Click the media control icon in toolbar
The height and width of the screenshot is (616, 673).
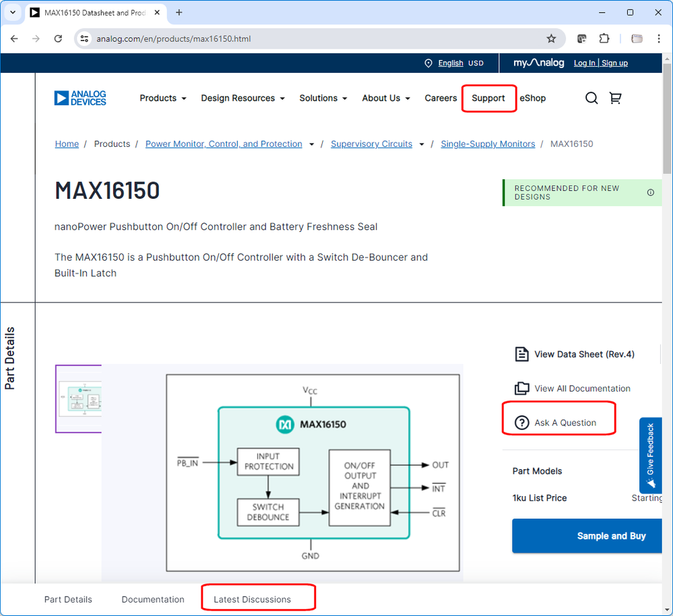click(581, 38)
